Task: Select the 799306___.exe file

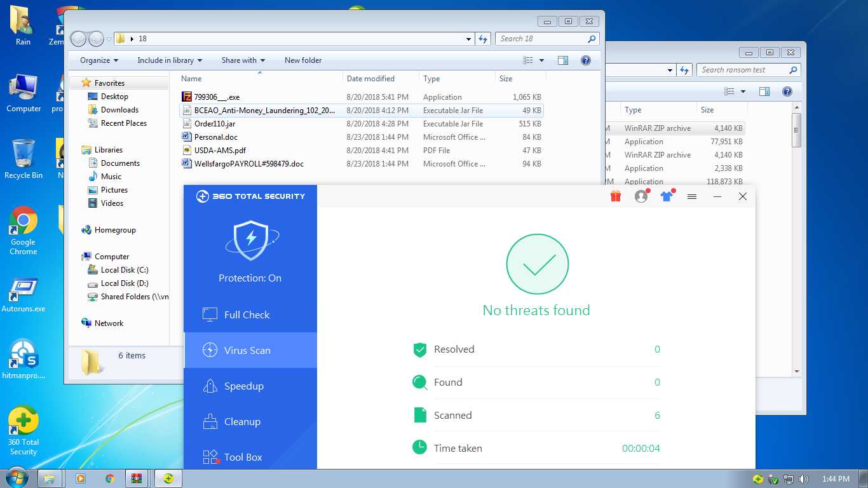Action: (362, 97)
